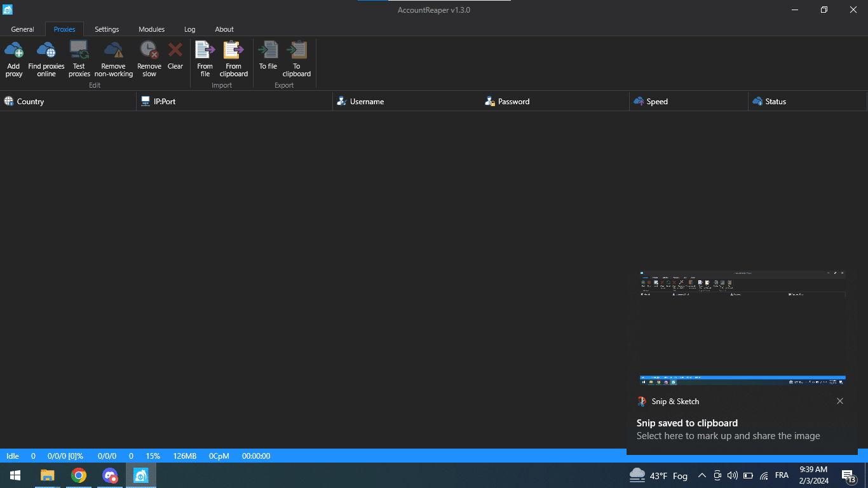Sort by the Username column header

(407, 101)
